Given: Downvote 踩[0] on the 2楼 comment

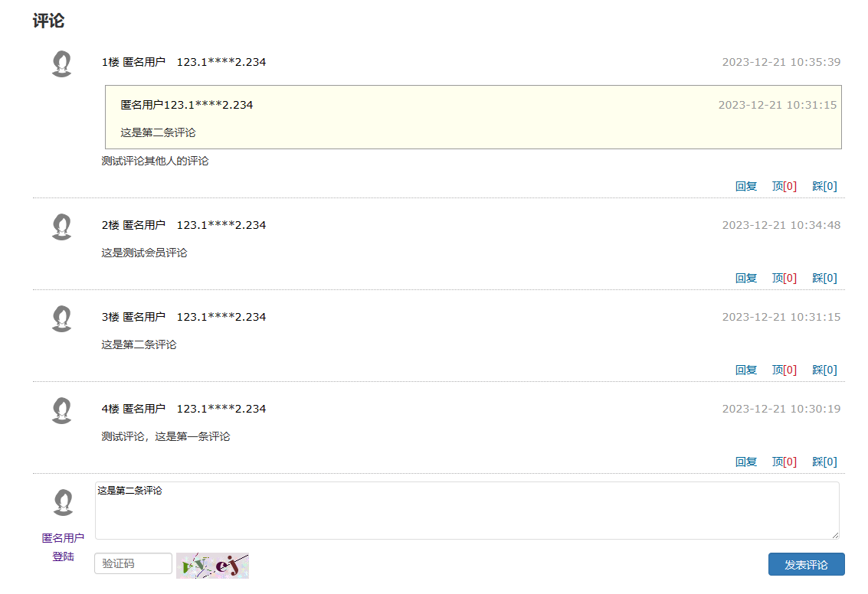Looking at the screenshot, I should point(824,278).
